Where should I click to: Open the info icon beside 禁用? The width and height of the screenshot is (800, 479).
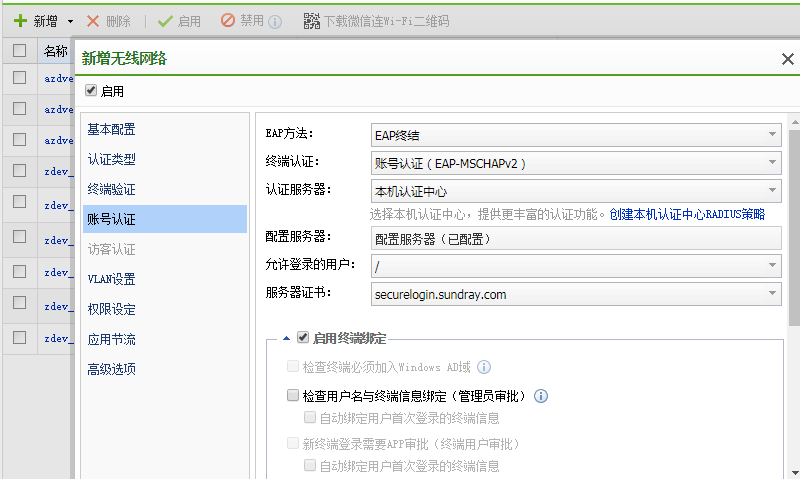tap(275, 22)
